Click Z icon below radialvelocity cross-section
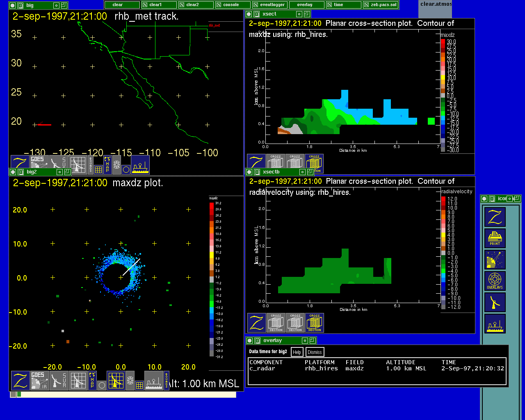Viewport: 525px width, 420px height. click(x=257, y=323)
